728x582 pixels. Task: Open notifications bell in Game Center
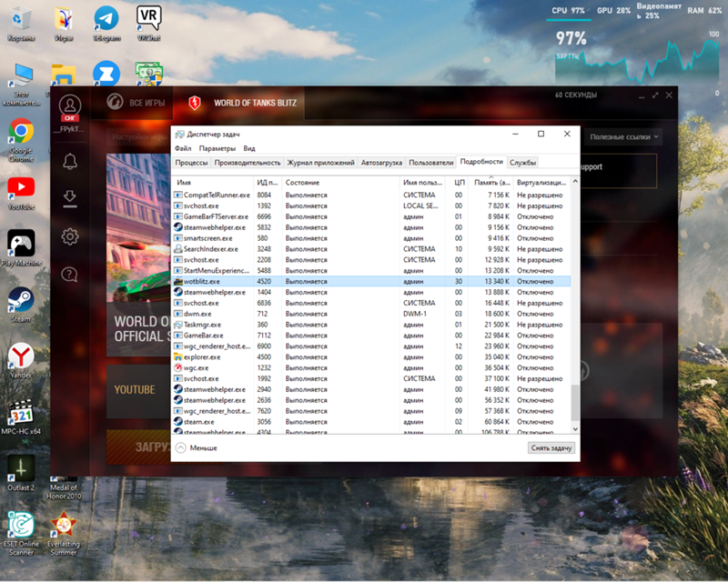click(x=70, y=162)
